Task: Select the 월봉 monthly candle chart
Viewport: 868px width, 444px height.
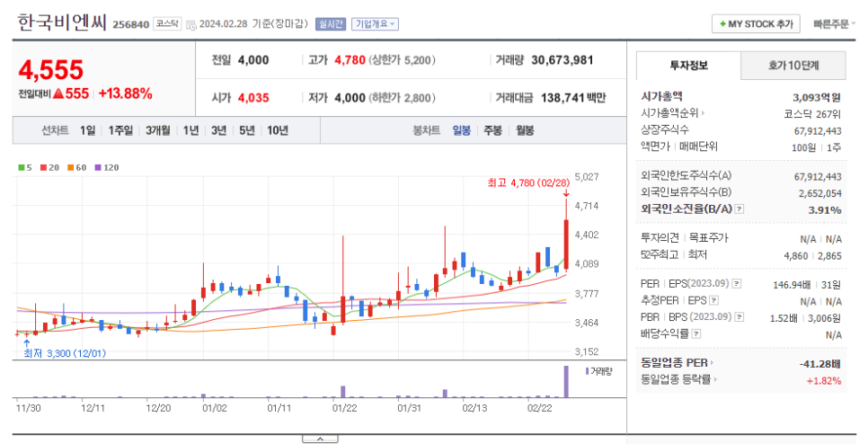Action: (525, 130)
